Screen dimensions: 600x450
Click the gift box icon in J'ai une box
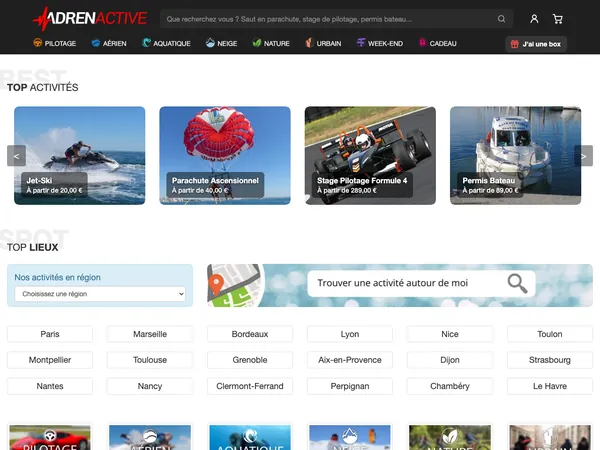coord(515,44)
